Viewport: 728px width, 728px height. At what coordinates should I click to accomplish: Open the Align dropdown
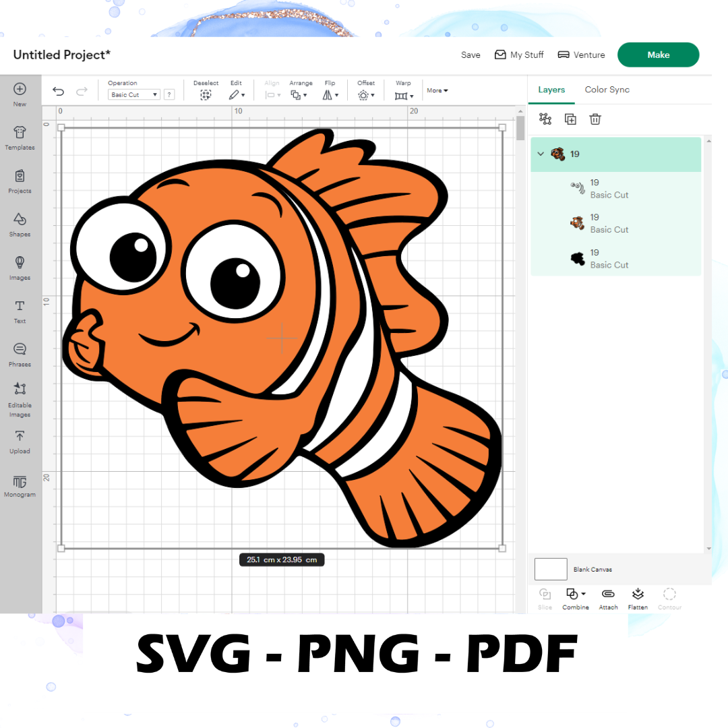272,95
